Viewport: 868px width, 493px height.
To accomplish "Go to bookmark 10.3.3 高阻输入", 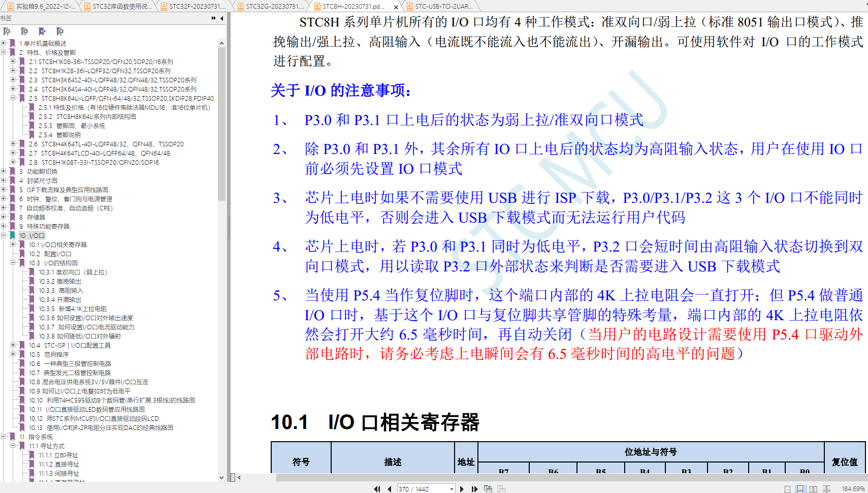I will [60, 290].
